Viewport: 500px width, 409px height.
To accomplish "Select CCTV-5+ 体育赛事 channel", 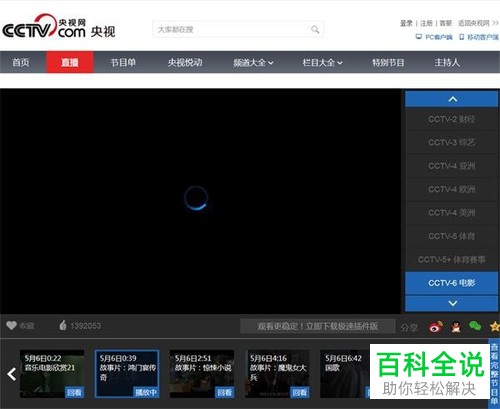I will point(452,259).
